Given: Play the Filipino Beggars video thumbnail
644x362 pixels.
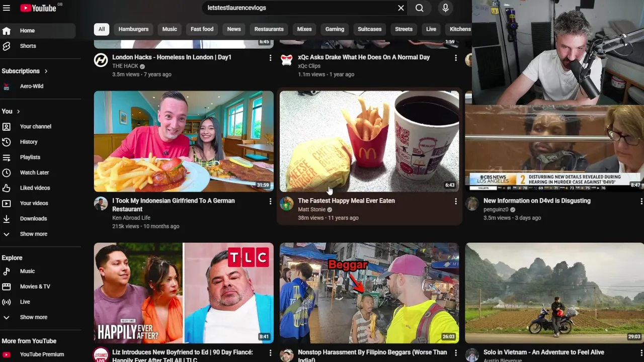Looking at the screenshot, I should [369, 293].
